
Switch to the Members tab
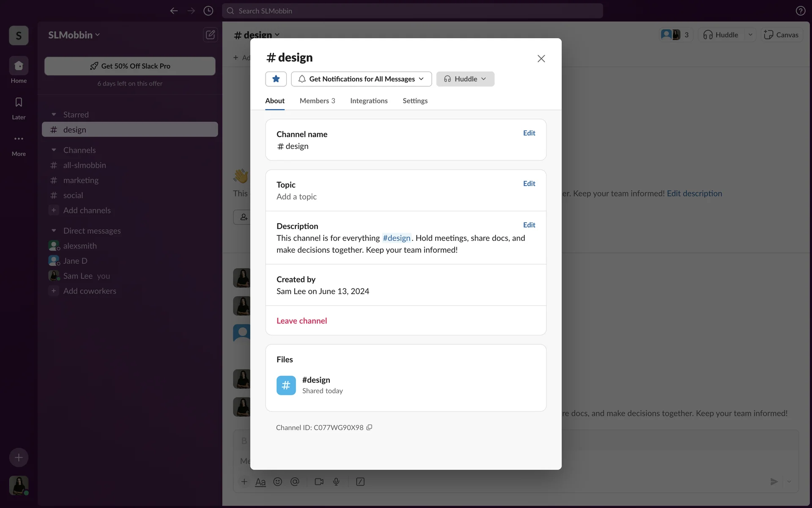[317, 101]
